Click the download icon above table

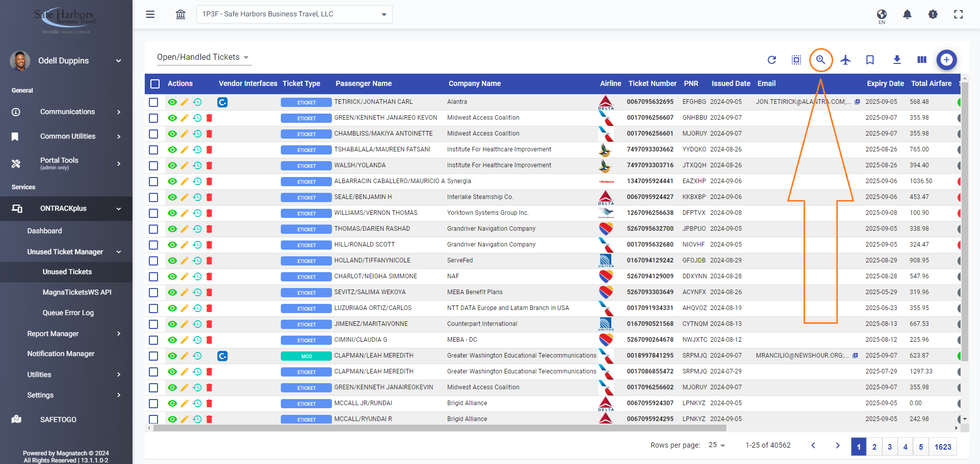897,60
